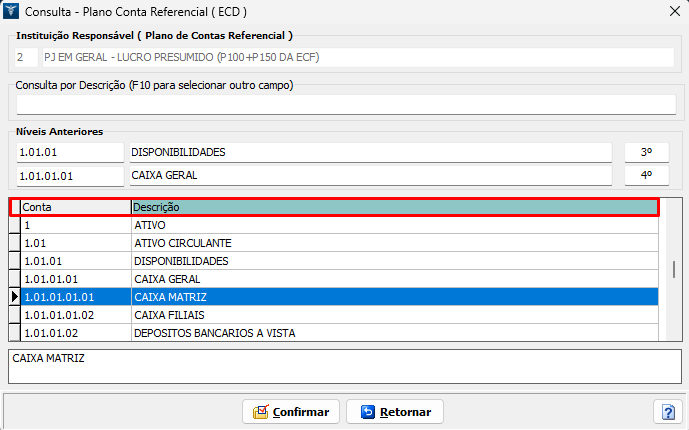Click the Instituição Responsável description field

tap(358, 57)
